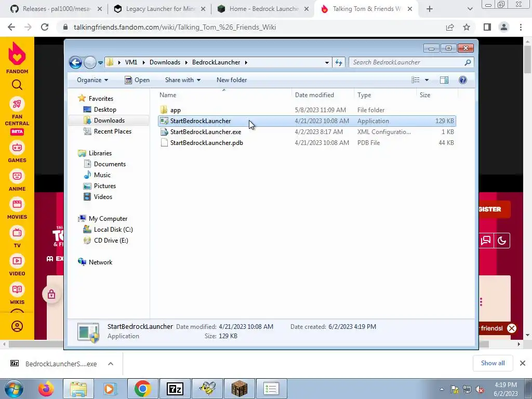This screenshot has height=399, width=532.
Task: Open Recent Places in Favorites
Action: (112, 131)
